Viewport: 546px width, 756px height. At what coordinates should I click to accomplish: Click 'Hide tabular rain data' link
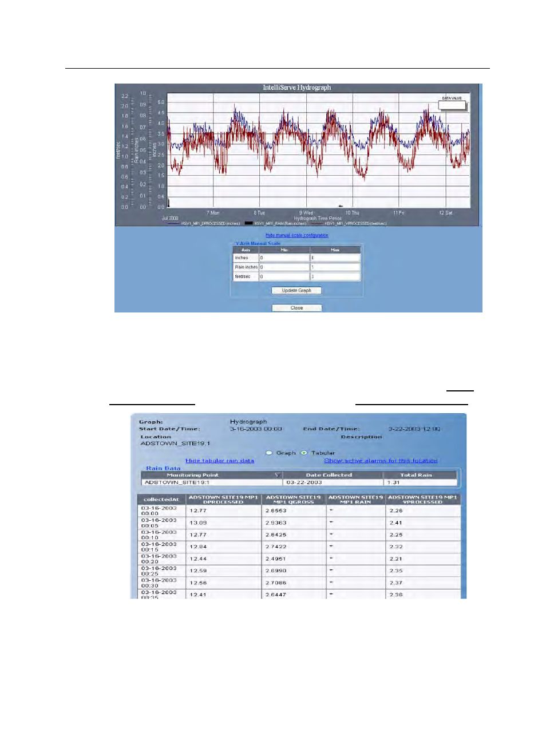coord(220,461)
